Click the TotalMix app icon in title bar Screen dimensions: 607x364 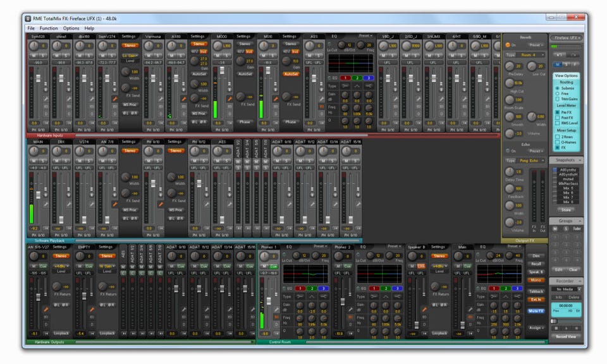pyautogui.click(x=28, y=18)
